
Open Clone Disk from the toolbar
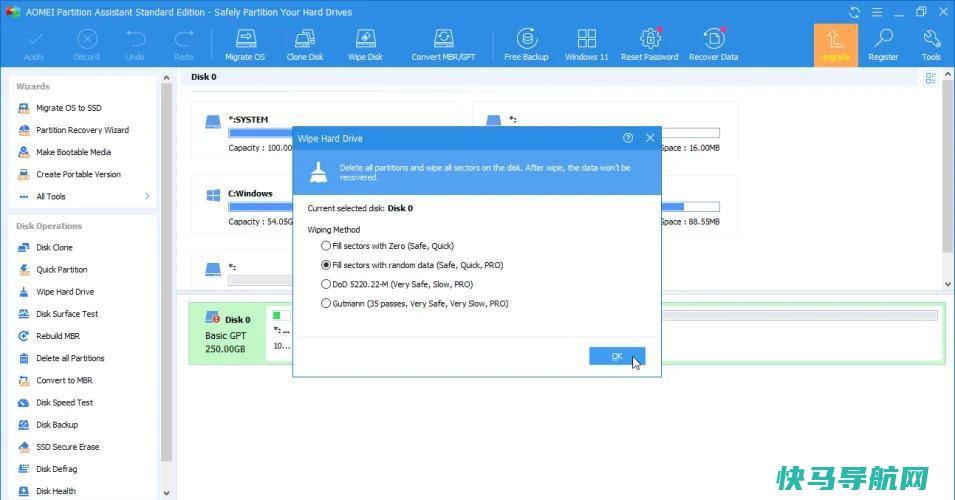[x=305, y=45]
